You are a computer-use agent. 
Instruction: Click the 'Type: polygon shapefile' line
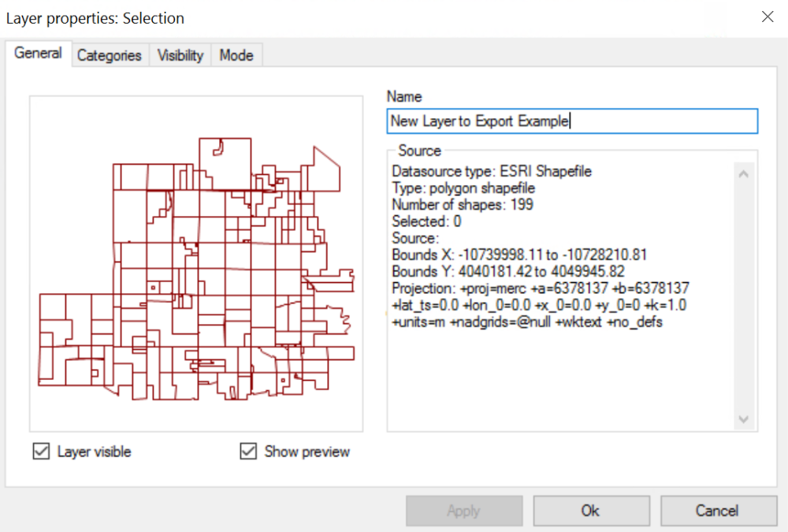coord(463,188)
